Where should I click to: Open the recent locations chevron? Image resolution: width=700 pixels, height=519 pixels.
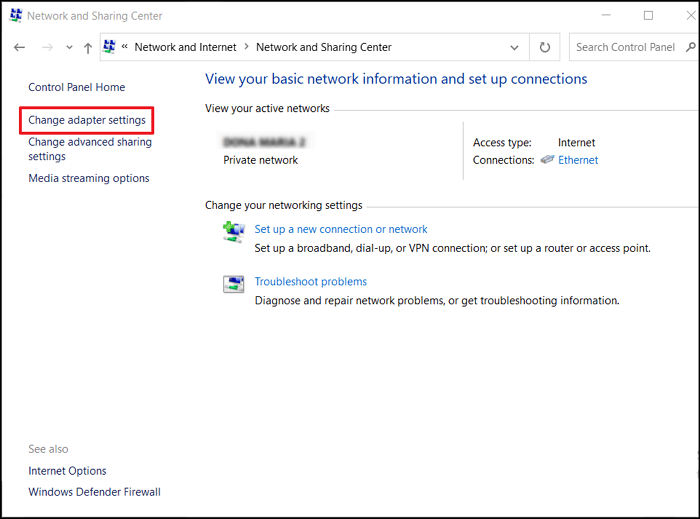69,47
